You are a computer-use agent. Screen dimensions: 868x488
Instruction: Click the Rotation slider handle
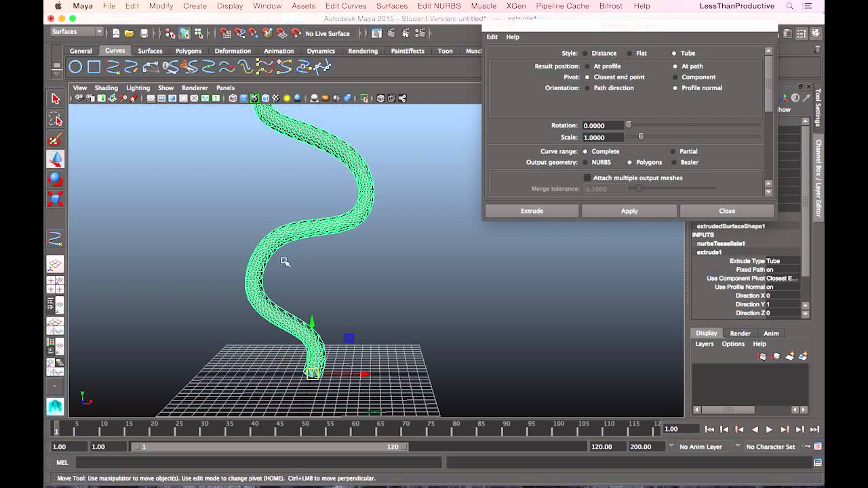(x=629, y=125)
